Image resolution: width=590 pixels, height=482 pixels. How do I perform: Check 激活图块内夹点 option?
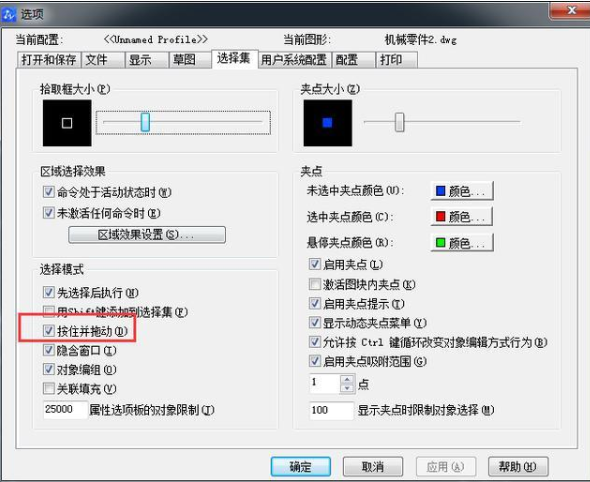tap(315, 284)
